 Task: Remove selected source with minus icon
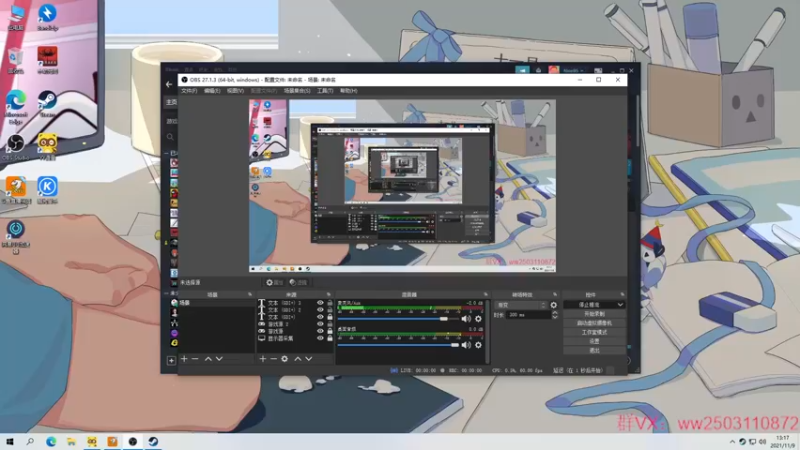tap(273, 359)
